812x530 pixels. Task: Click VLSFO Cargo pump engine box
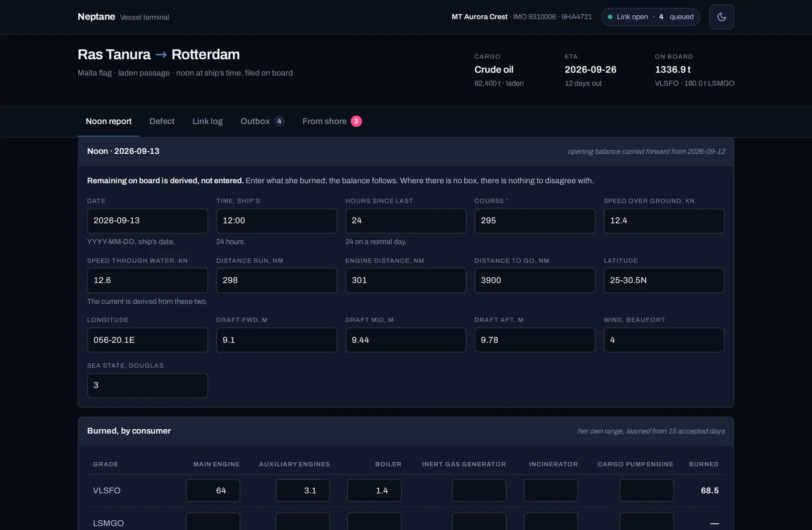(647, 490)
